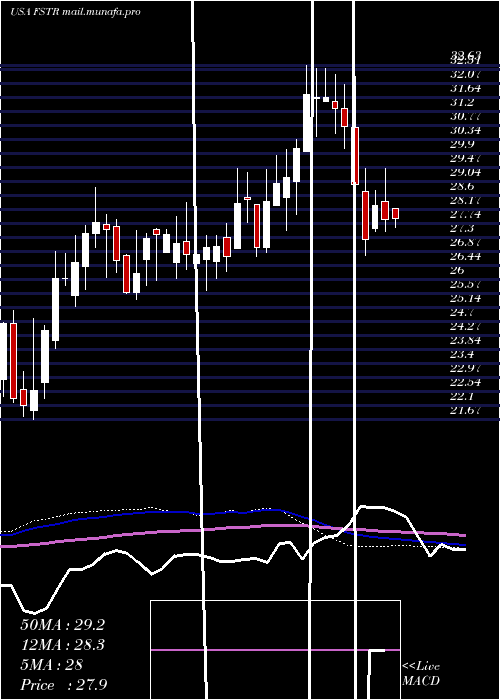Click the 29.04 price axis label
500x700 pixels.
(x=465, y=172)
